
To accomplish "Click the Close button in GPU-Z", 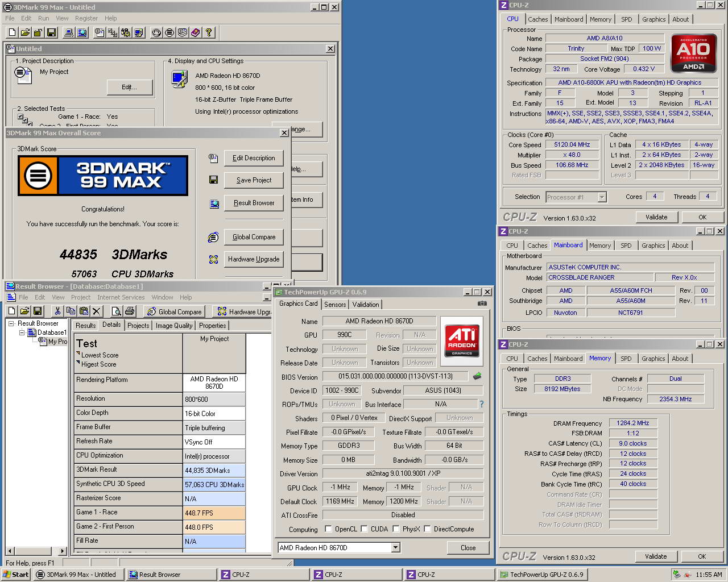I will coord(468,548).
